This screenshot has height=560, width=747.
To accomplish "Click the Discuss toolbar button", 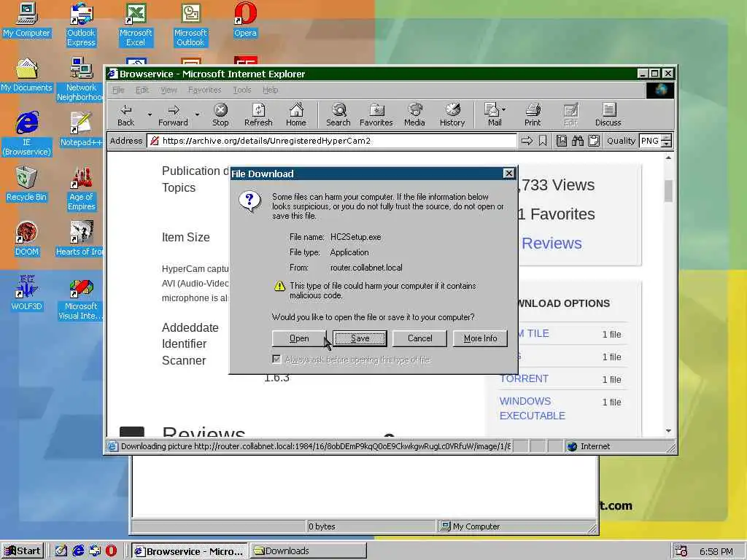I will 608,115.
